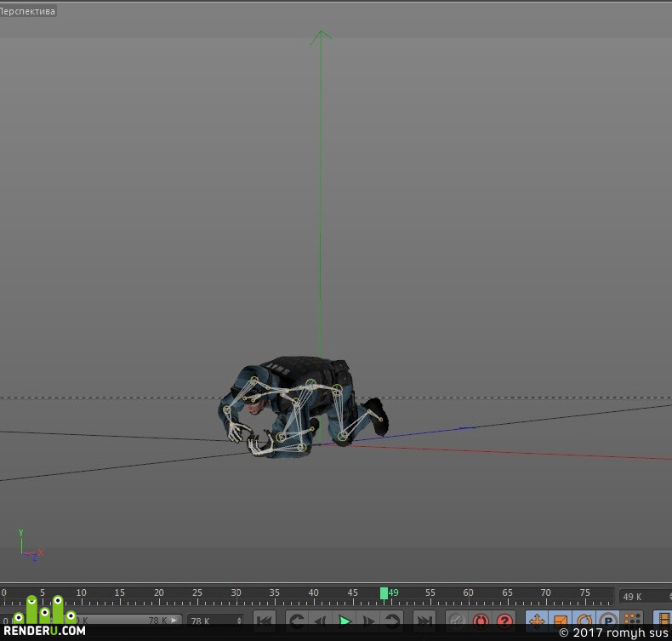Toggle point level animation dots icon
672x641 pixels.
pos(632,621)
